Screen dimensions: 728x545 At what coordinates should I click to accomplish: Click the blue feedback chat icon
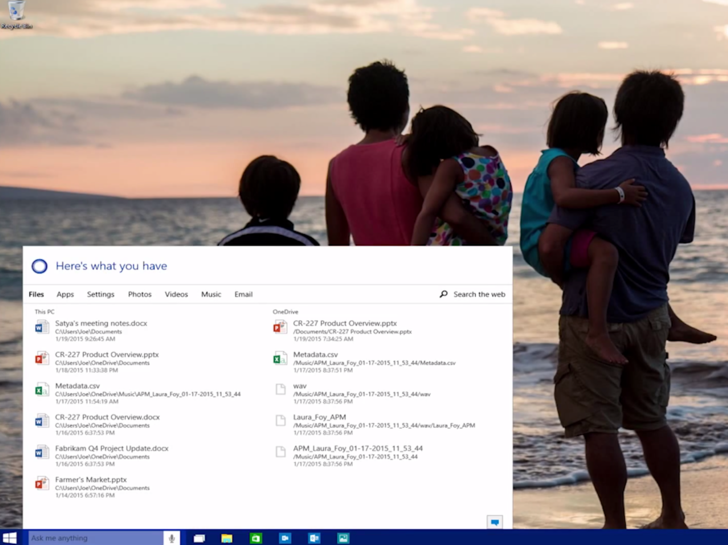pos(494,522)
